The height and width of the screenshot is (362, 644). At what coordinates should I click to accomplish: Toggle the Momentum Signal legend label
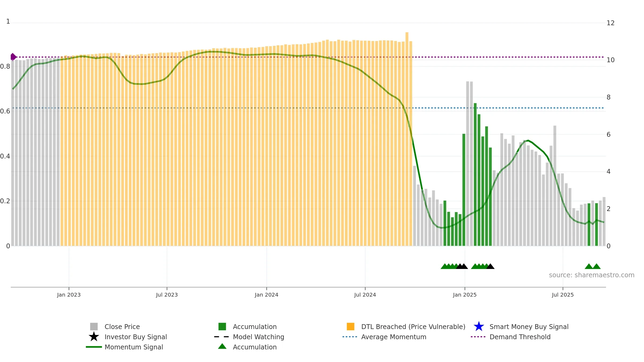coord(134,347)
